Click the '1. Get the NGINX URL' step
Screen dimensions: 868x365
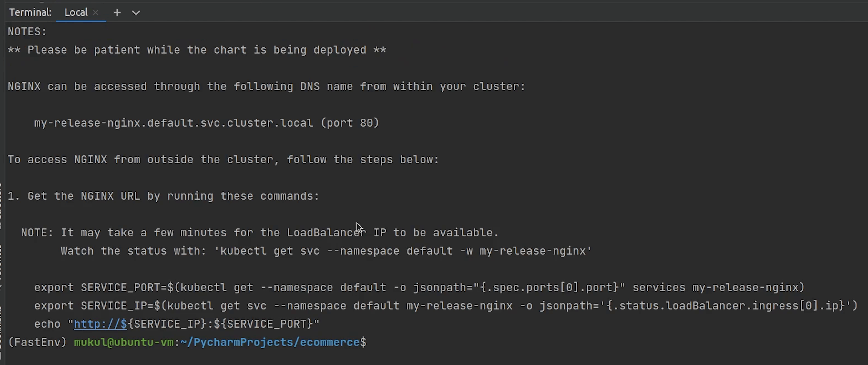point(163,196)
